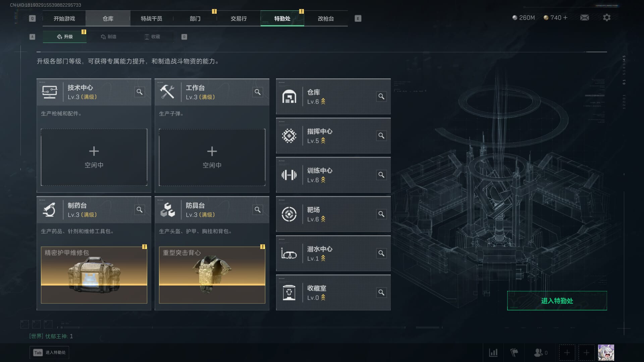This screenshot has width=644, height=362.
Task: Switch to the 交易行 tab
Action: tap(238, 18)
